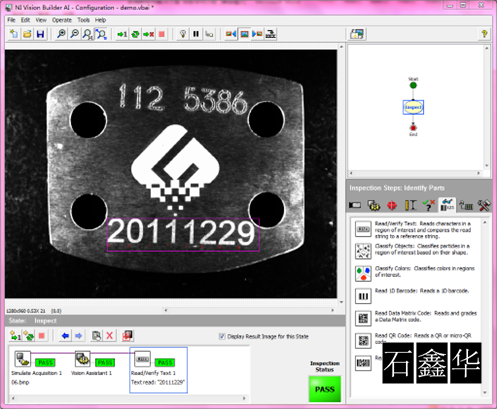The width and height of the screenshot is (497, 409).
Task: Open the Edit menu
Action: point(25,20)
